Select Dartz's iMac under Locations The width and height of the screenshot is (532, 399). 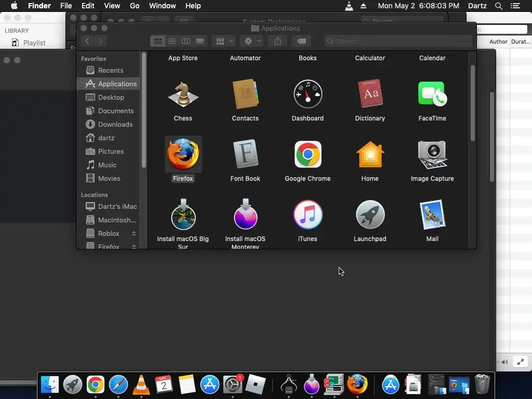[108, 206]
